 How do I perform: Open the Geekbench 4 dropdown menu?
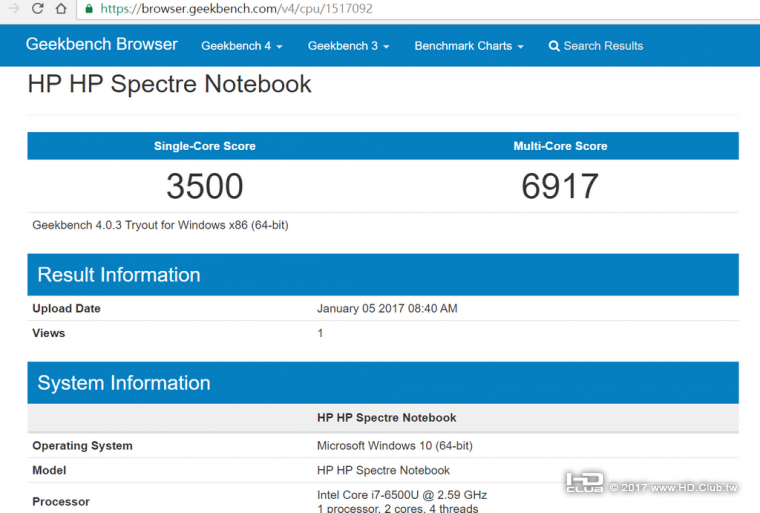[x=241, y=46]
